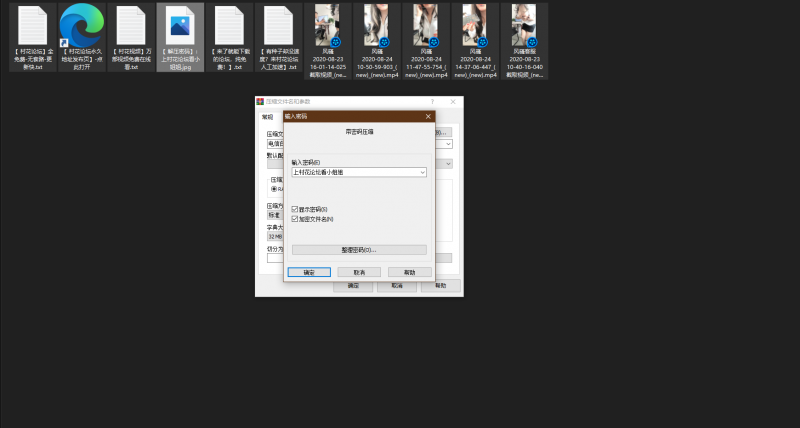This screenshot has height=428, width=800.
Task: Select video 2020-08-24 10-50-59 thumbnail
Action: pos(378,26)
